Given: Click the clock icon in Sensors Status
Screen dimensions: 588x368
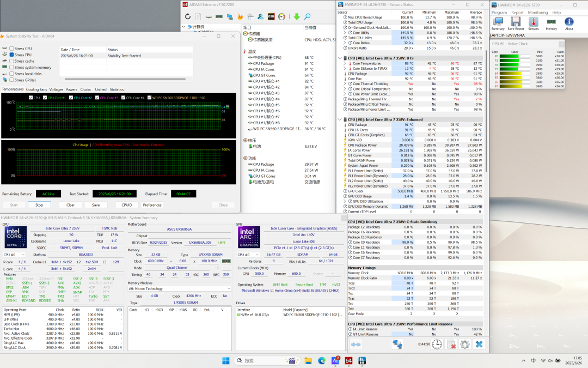Looking at the screenshot, I should pyautogui.click(x=437, y=345).
